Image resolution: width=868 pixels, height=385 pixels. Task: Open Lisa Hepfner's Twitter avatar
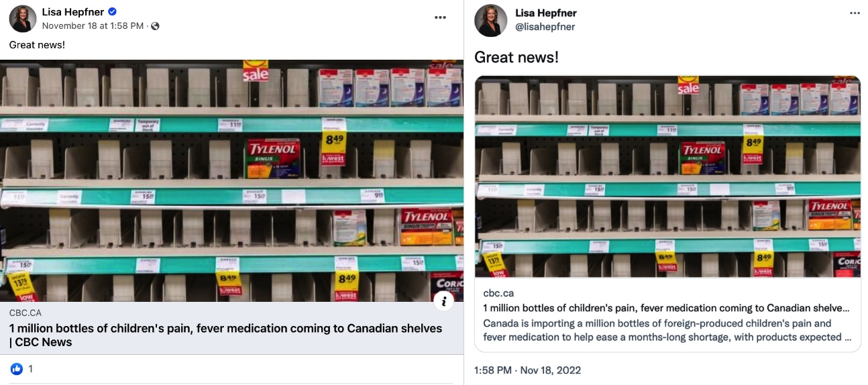click(490, 20)
